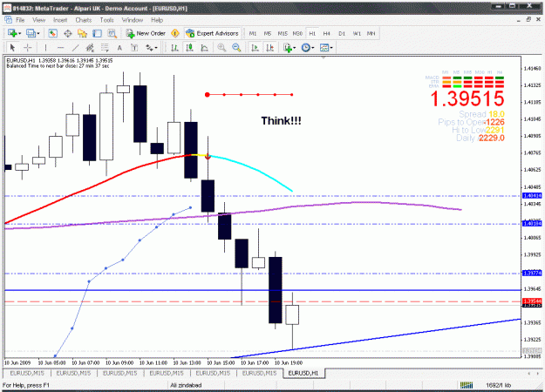The height and width of the screenshot is (392, 545).
Task: Switch chart to H4 timeframe
Action: tap(327, 33)
